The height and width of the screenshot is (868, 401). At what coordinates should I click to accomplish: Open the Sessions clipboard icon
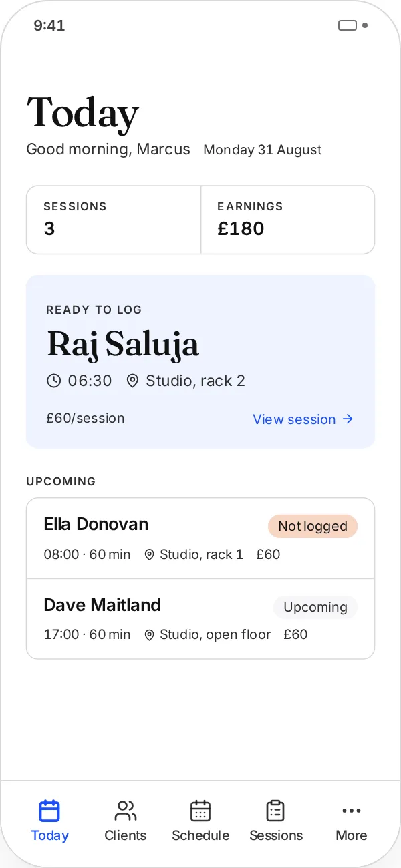coord(275,811)
